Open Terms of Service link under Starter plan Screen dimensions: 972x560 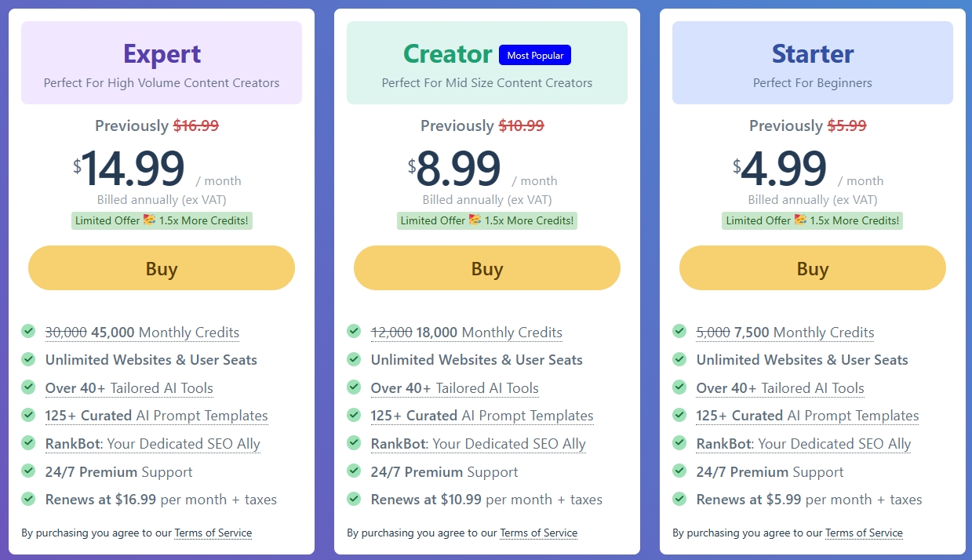(865, 533)
